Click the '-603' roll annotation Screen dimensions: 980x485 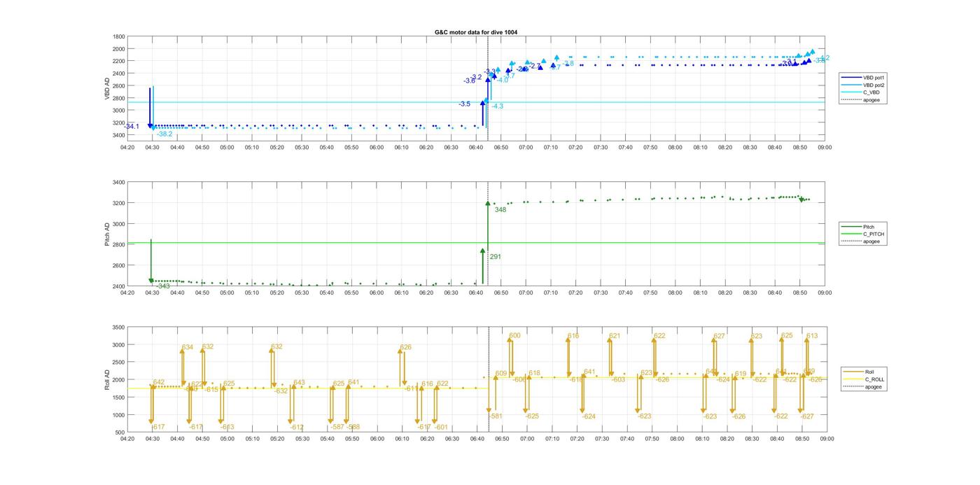618,379
